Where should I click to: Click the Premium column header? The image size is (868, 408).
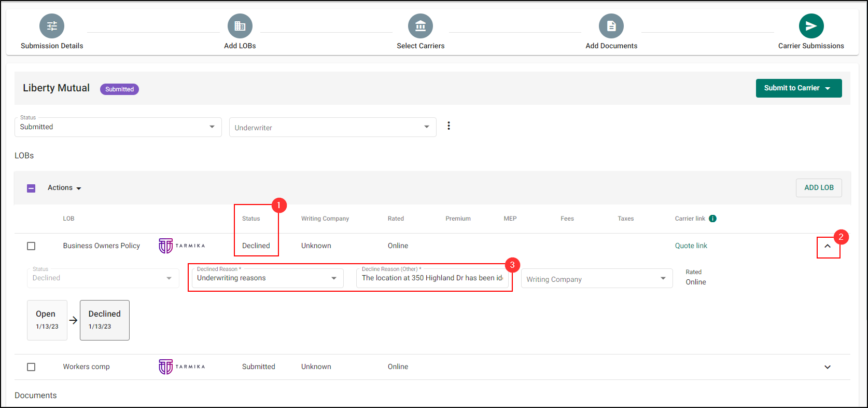[x=458, y=219]
